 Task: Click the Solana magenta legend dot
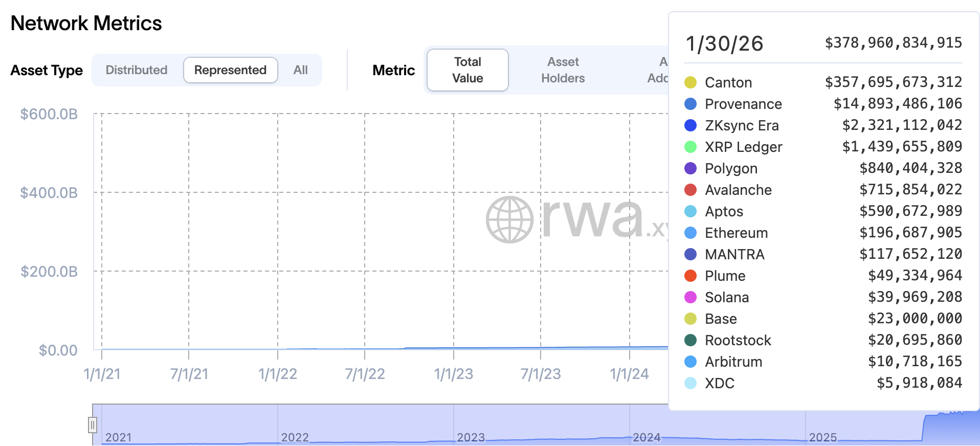pos(691,297)
